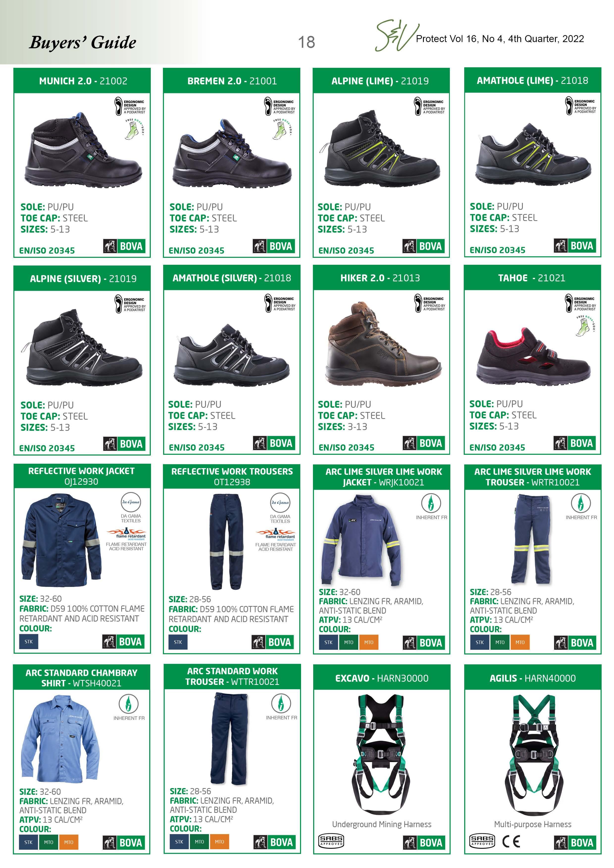The image size is (614, 868).
Task: Click the Hiker 2.0 - 21013 heading
Action: coord(380,278)
